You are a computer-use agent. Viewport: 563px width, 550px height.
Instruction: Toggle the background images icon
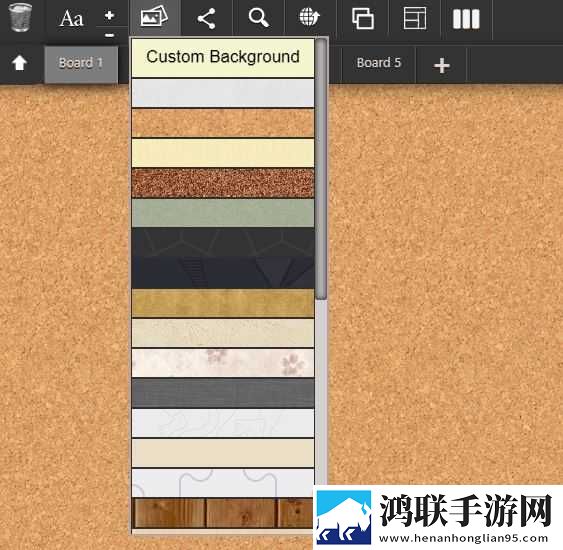pos(154,17)
